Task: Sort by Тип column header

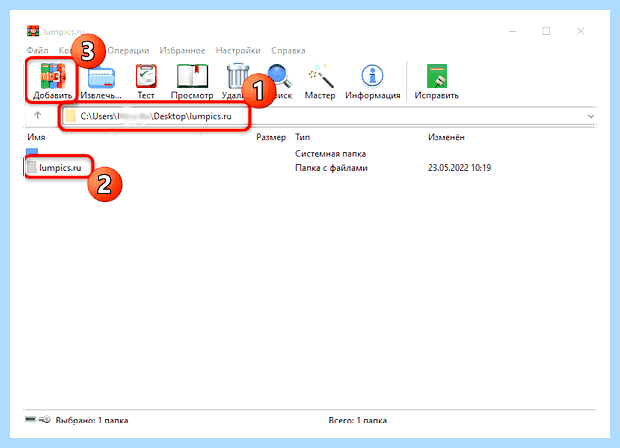Action: pos(302,137)
